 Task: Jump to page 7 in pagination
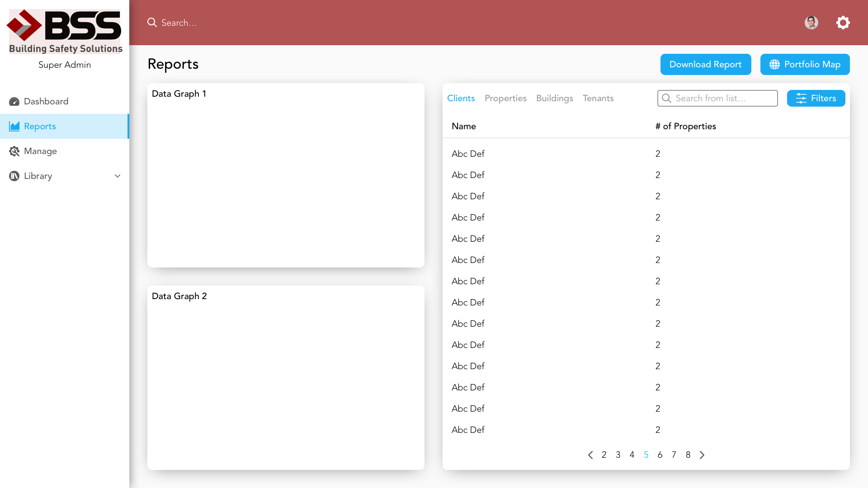(x=674, y=455)
